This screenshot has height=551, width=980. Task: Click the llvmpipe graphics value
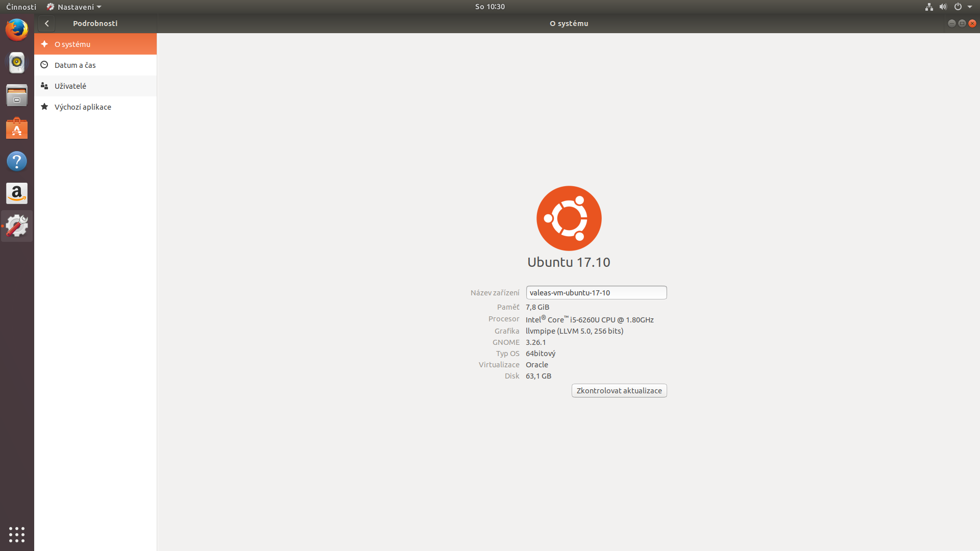[575, 331]
